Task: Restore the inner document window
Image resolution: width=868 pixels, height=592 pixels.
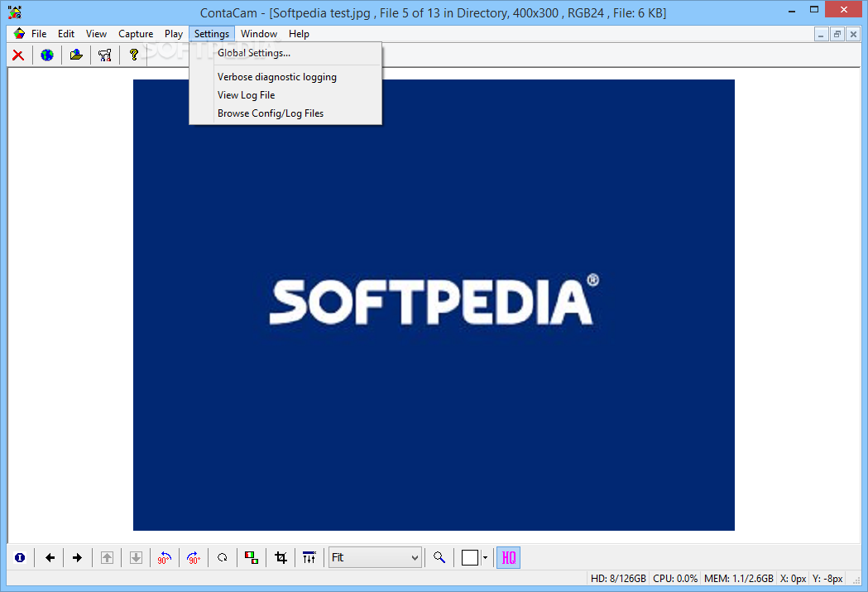Action: click(837, 34)
